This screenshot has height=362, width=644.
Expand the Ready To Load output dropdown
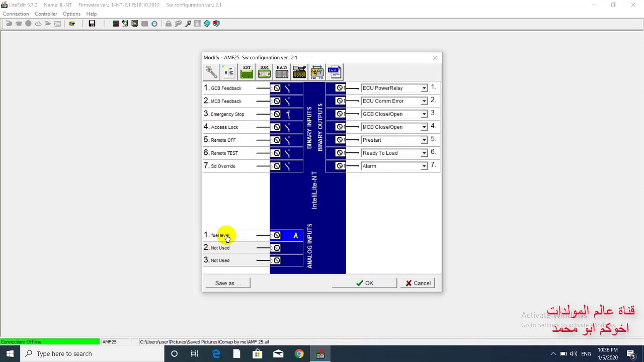click(424, 153)
